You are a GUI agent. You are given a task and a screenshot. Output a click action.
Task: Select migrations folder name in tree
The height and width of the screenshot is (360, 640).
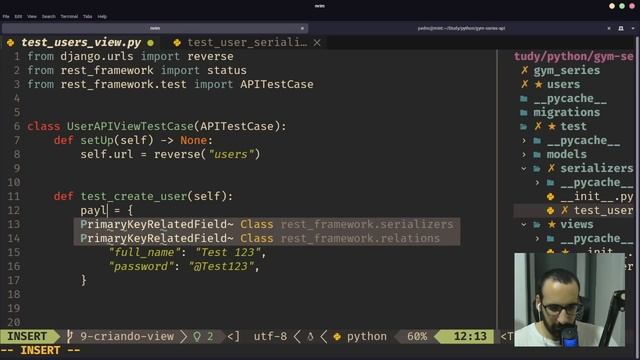(x=567, y=112)
